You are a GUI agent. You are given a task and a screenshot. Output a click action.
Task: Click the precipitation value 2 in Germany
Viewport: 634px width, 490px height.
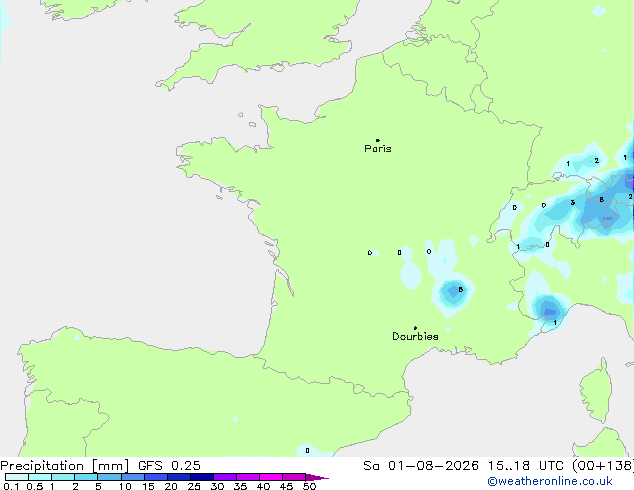point(596,161)
